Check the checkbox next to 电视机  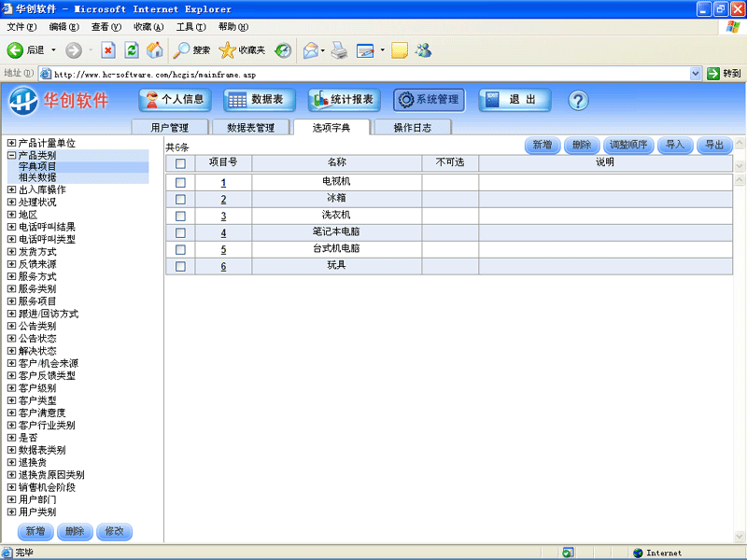click(x=179, y=182)
